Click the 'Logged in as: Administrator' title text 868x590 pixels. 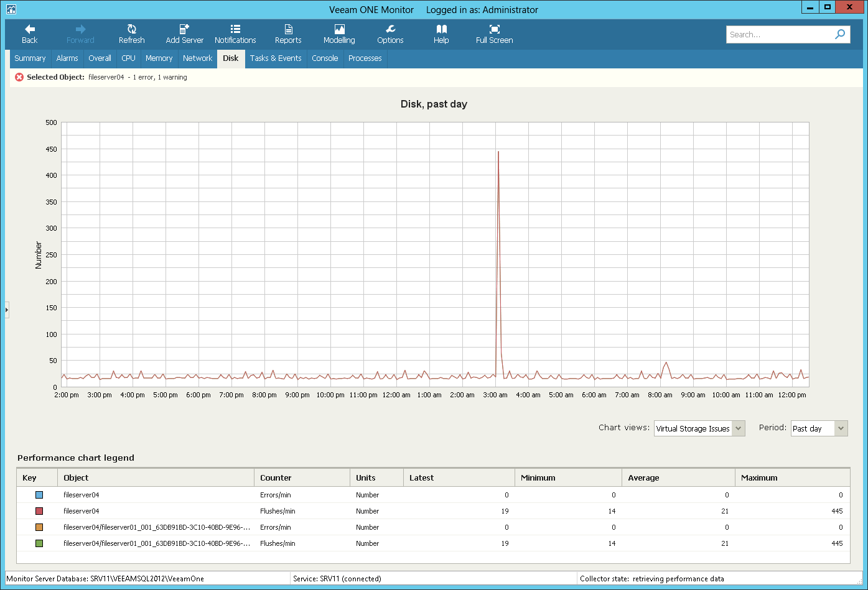pos(482,10)
